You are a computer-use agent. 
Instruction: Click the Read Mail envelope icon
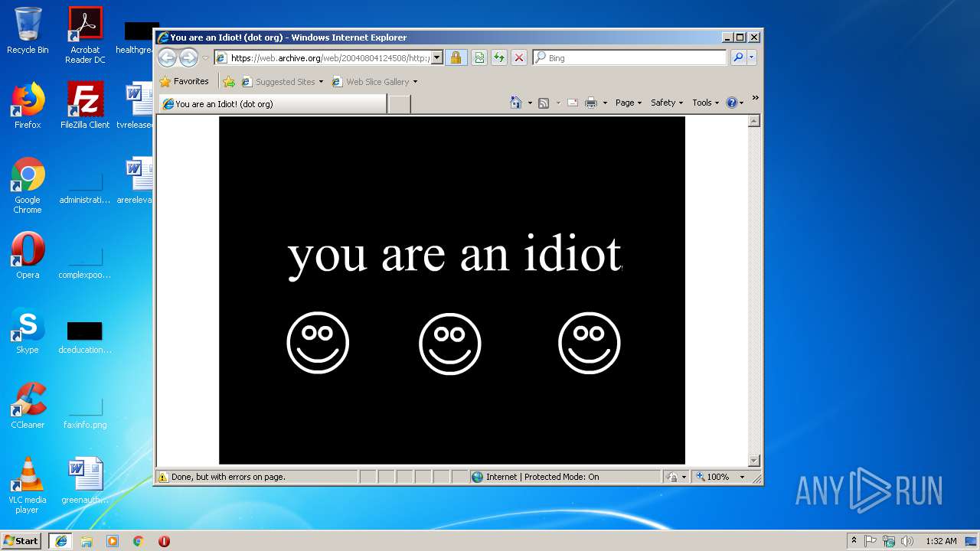click(x=573, y=103)
